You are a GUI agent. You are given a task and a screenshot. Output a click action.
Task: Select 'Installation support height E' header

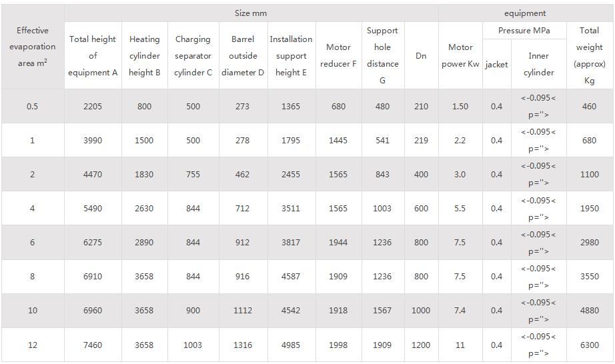click(291, 56)
